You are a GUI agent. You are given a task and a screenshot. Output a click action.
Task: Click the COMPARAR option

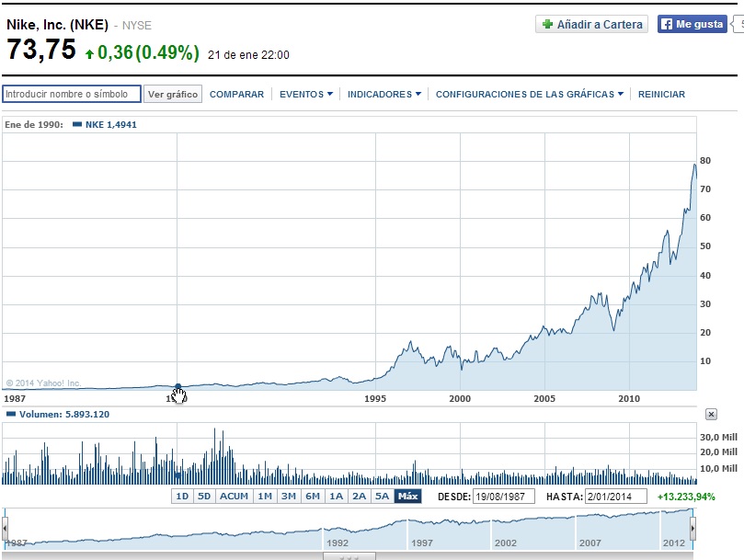click(x=236, y=95)
